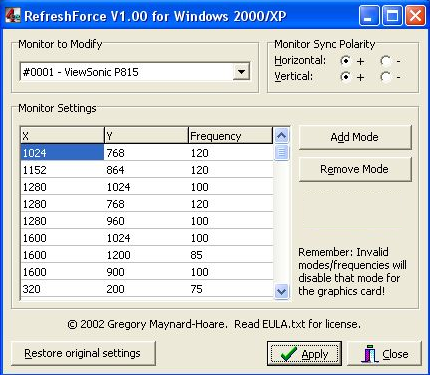
Task: Click X cell of 1280 x 768 row
Action: pyautogui.click(x=62, y=204)
